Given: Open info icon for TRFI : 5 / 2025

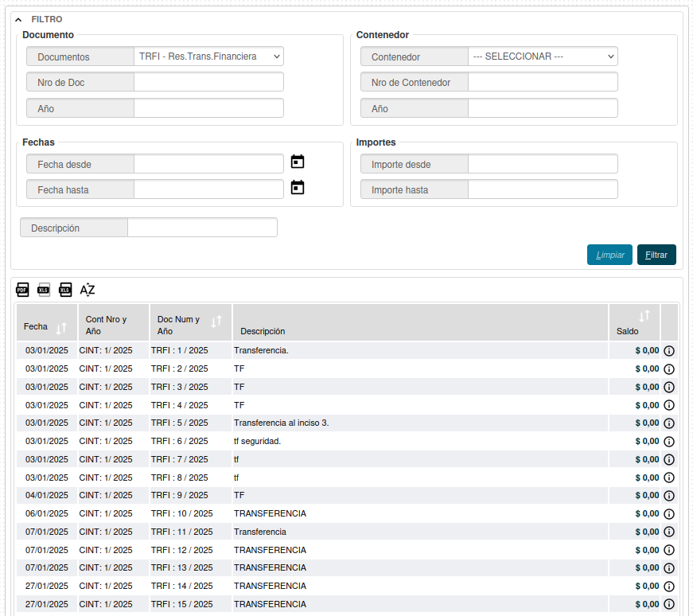Looking at the screenshot, I should (669, 423).
